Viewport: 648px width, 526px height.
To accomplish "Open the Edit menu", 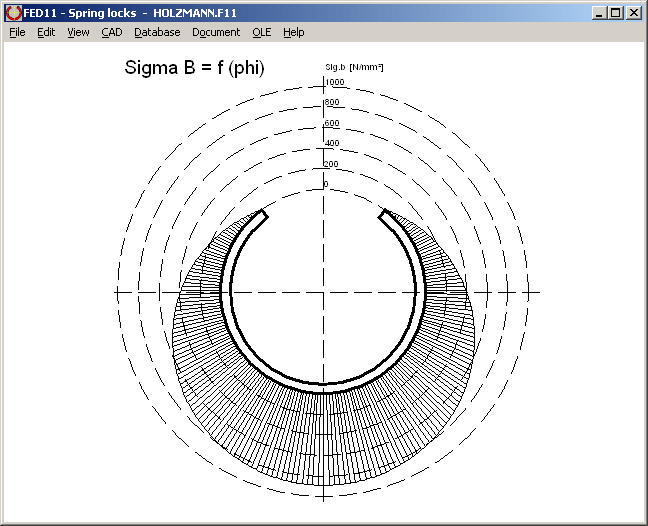I will 46,32.
